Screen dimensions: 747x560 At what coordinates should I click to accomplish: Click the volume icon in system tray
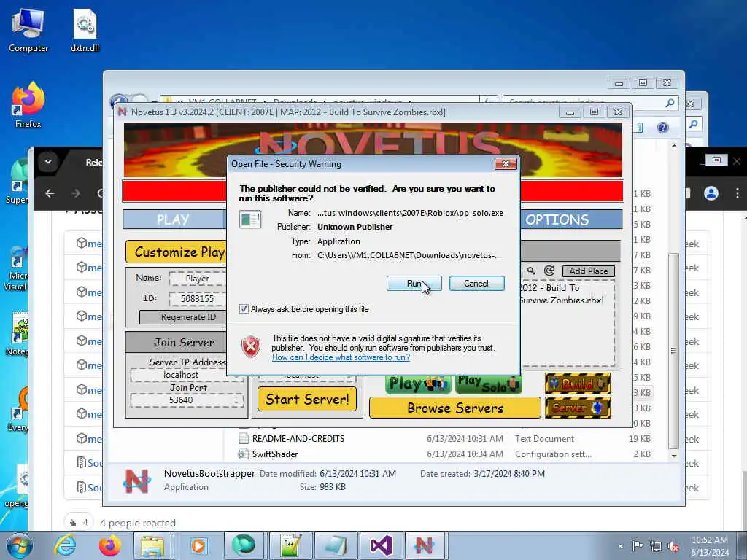tap(673, 546)
